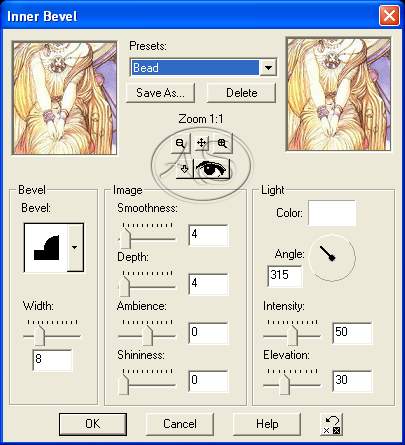Click the eye proof preview button
This screenshot has width=405, height=445.
click(x=212, y=169)
